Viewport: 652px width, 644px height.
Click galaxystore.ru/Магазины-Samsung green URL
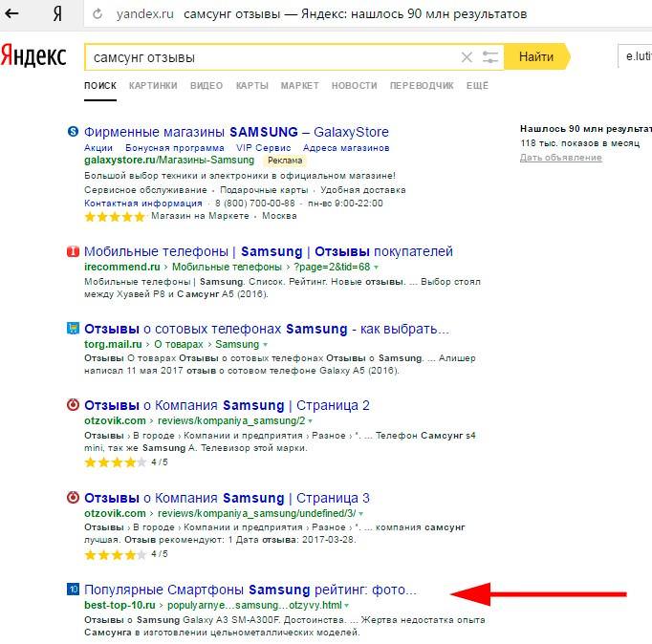coord(169,160)
